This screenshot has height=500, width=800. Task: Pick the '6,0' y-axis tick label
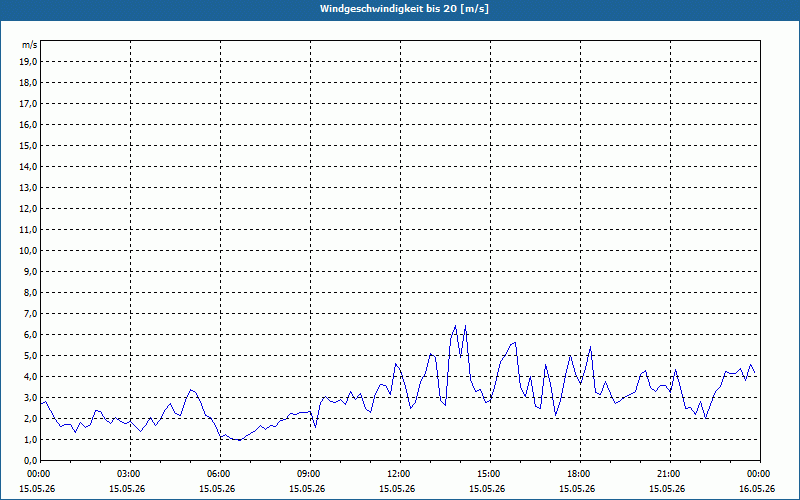click(x=30, y=334)
